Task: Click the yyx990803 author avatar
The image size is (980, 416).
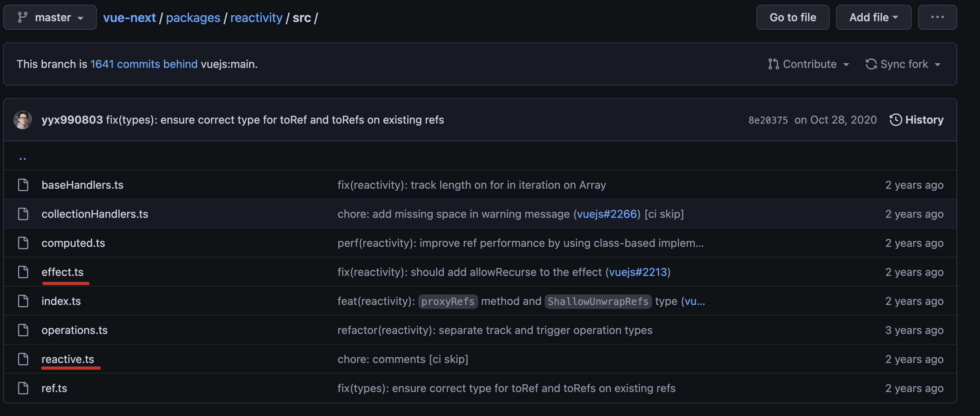Action: coord(23,120)
